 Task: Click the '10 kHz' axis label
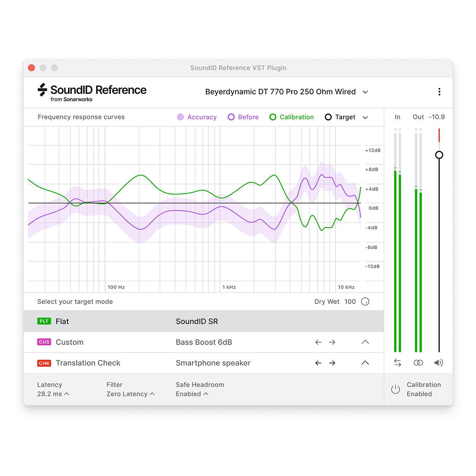346,287
